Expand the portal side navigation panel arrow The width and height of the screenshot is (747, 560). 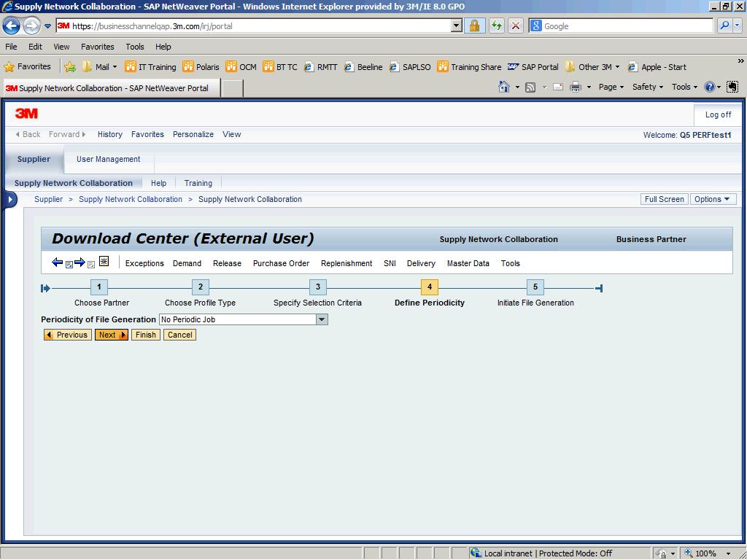pos(10,200)
